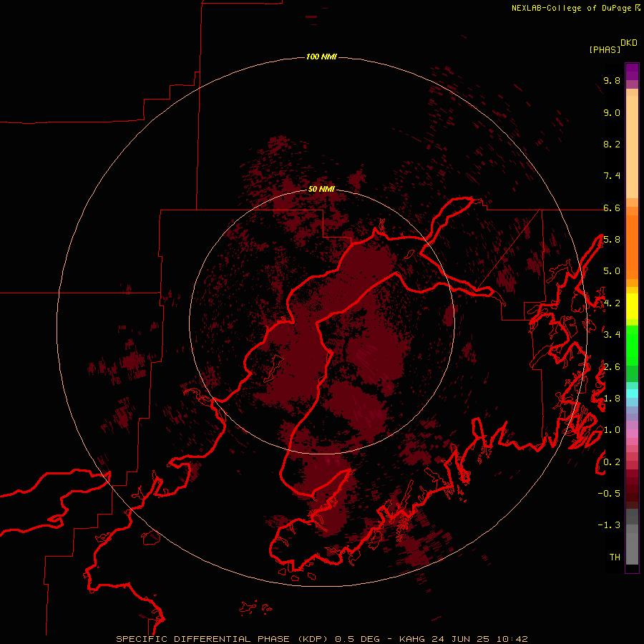The height and width of the screenshot is (644, 644).
Task: Click the DKD label above the color scale
Action: 629,43
